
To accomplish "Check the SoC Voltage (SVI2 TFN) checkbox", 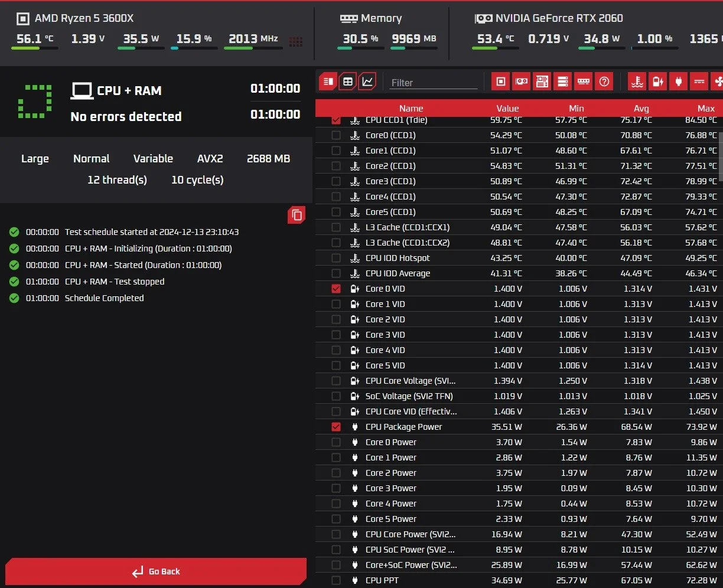I will click(x=336, y=396).
